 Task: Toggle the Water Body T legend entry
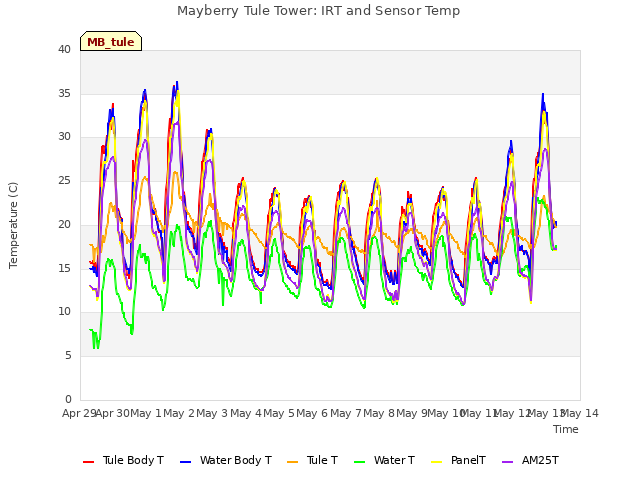tap(226, 460)
